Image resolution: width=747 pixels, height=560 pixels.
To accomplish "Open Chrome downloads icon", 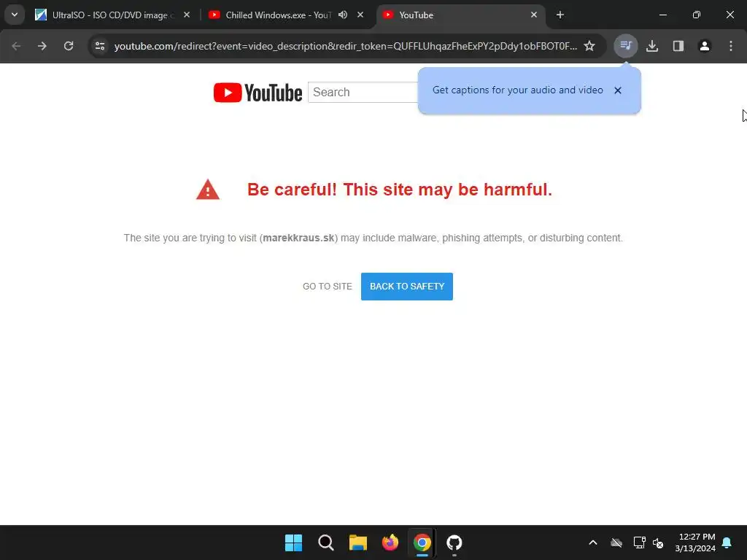I will (x=652, y=46).
